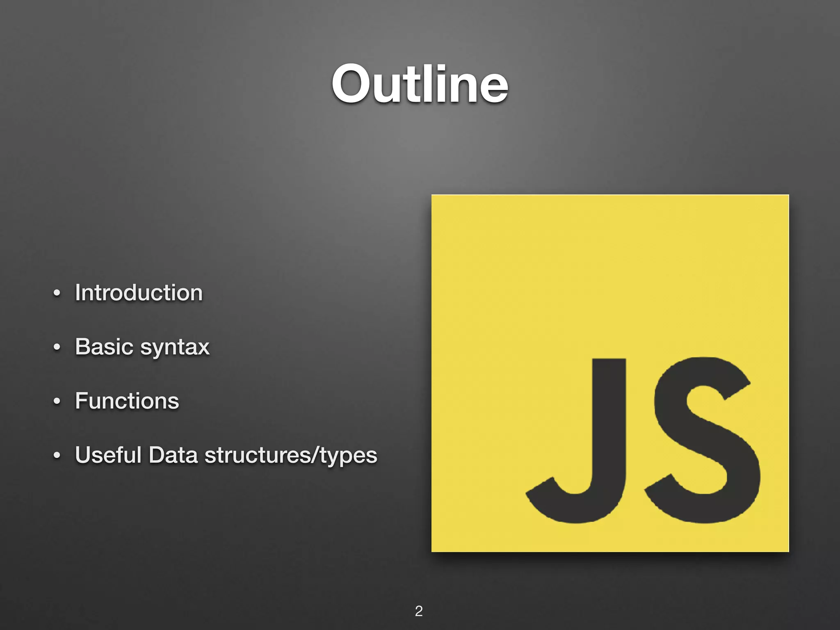
Task: Select the Basic syntax bullet item
Action: (142, 347)
